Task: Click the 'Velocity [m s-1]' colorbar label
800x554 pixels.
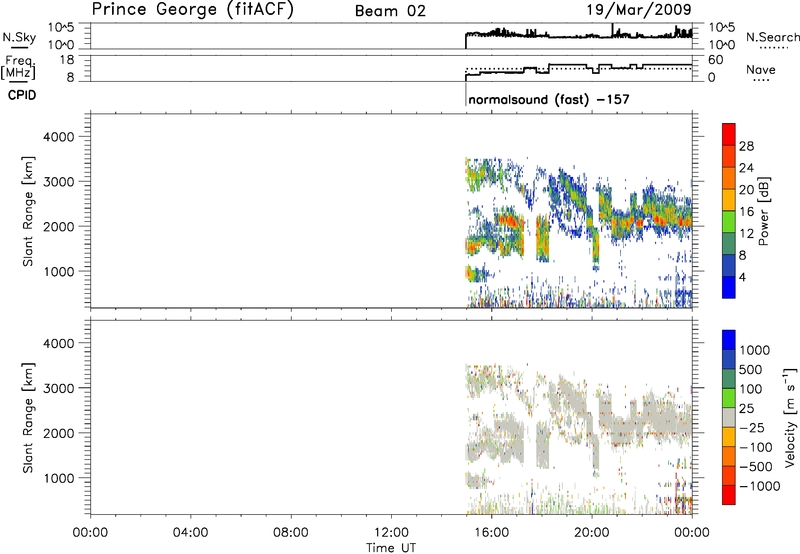Action: [790, 417]
